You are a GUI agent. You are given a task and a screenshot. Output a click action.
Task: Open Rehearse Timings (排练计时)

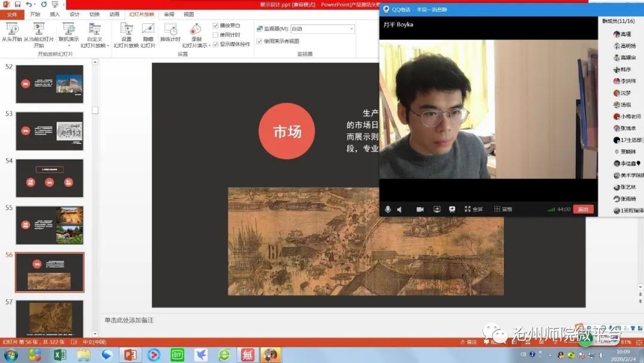[x=170, y=32]
